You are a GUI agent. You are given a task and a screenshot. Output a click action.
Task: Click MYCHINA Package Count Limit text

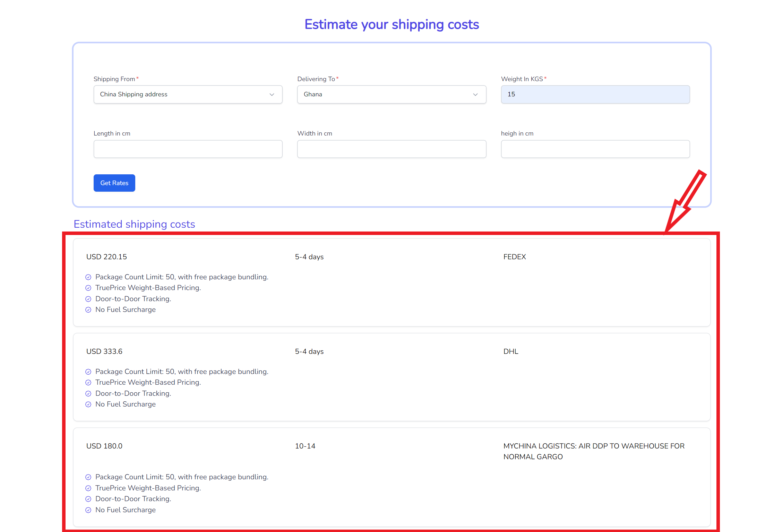point(182,477)
